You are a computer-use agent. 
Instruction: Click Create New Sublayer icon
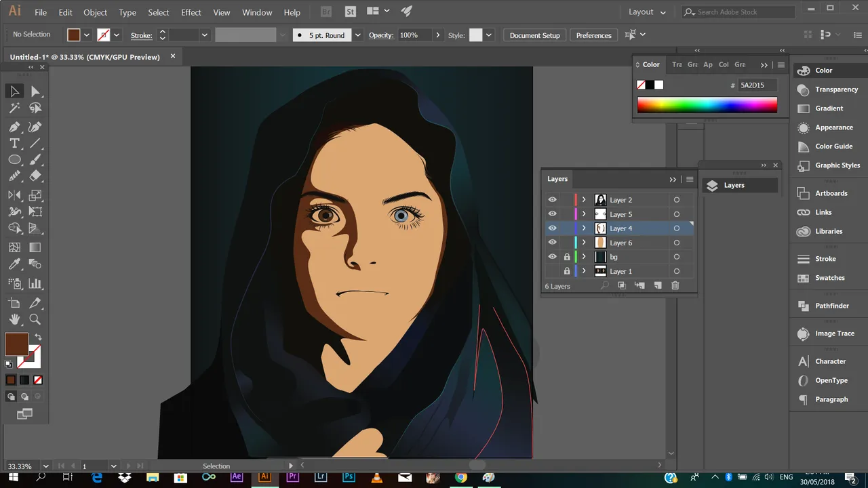pyautogui.click(x=639, y=286)
